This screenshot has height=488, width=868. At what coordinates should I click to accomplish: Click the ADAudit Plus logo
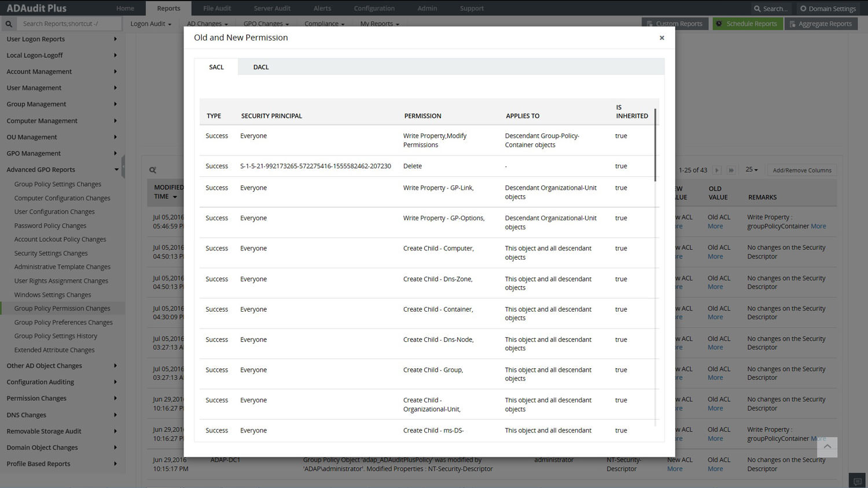click(36, 8)
